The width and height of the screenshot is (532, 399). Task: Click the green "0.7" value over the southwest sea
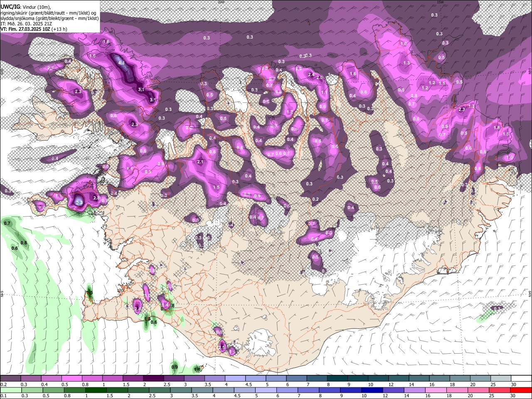pos(7,223)
